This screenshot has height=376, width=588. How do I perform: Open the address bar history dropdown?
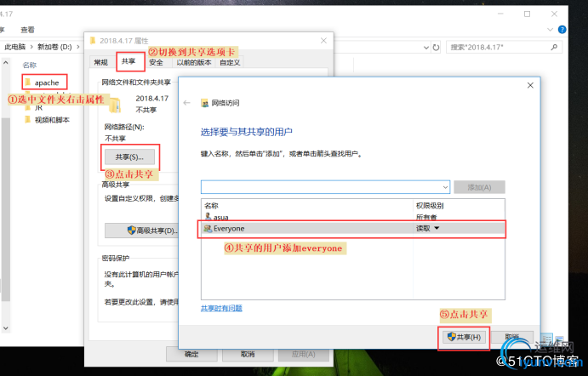click(x=426, y=48)
